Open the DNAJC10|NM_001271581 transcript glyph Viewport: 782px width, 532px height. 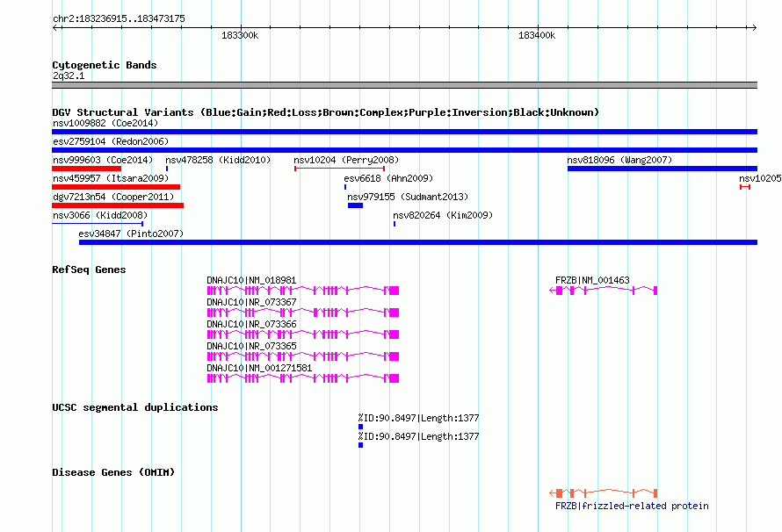point(303,378)
